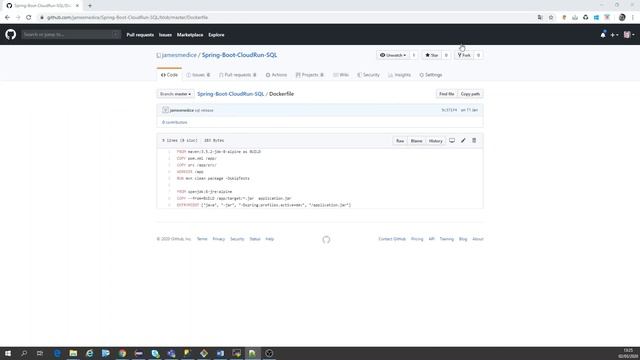Edit this file with the pencil icon
Screen dimensions: 640x360
pos(463,140)
